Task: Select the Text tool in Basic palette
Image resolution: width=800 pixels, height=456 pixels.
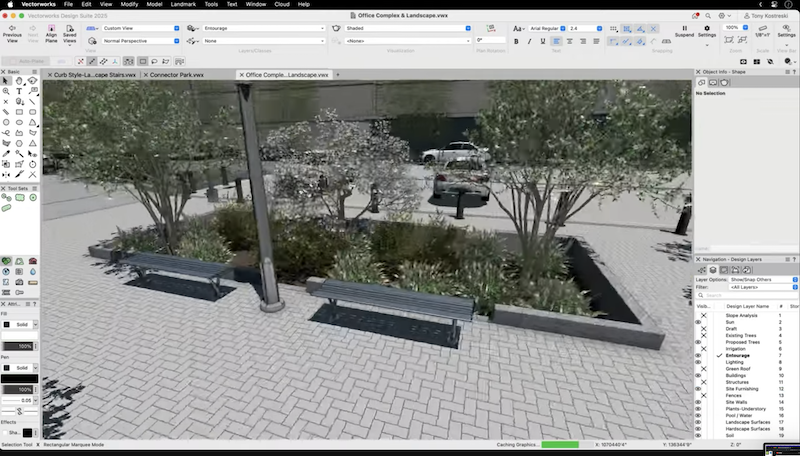Action: coord(19,91)
